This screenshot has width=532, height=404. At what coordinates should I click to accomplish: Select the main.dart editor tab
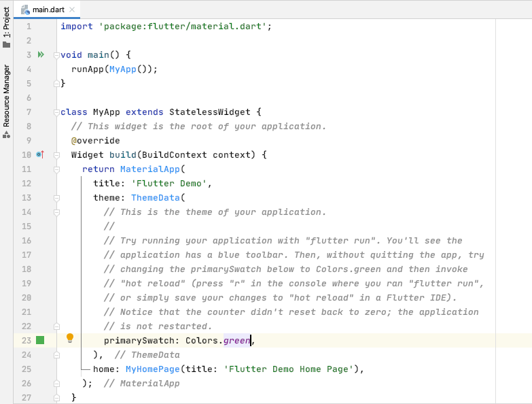[x=46, y=10]
